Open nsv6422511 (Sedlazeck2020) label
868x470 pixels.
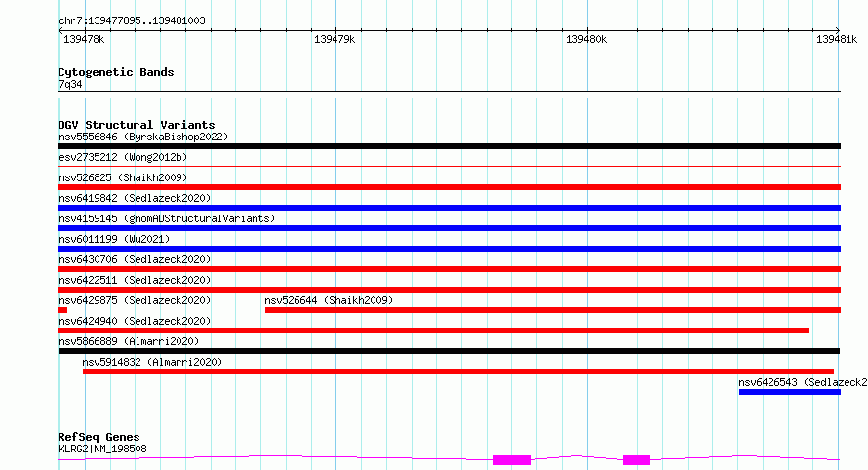[x=135, y=280]
